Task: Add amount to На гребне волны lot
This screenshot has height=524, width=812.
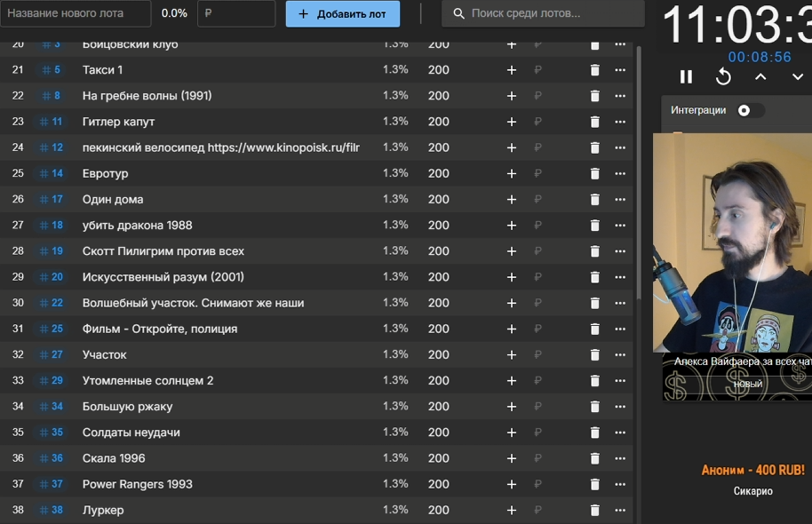Action: (x=511, y=96)
